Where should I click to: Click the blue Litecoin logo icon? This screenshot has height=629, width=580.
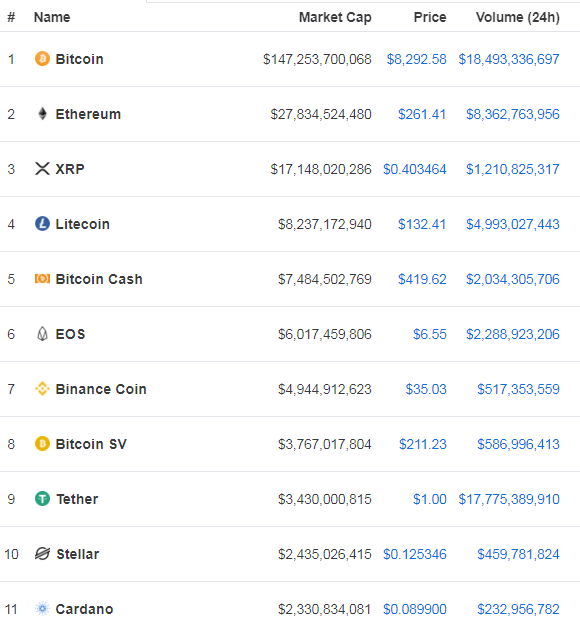(x=42, y=224)
